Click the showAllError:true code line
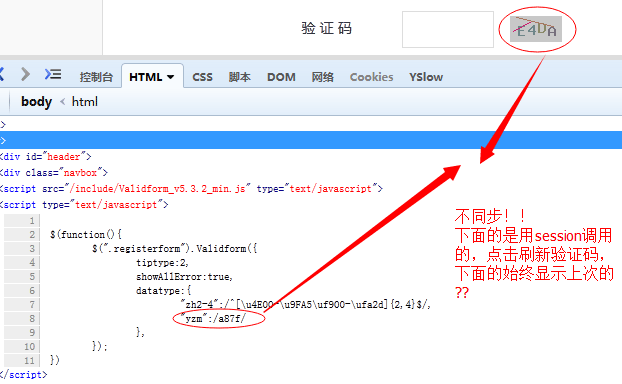The width and height of the screenshot is (622, 384). [x=184, y=276]
